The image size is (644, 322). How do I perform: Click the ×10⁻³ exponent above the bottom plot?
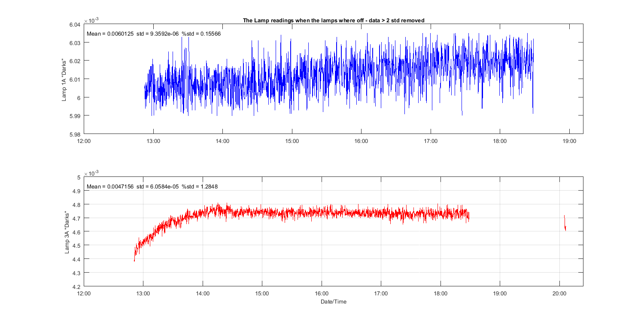coord(91,173)
